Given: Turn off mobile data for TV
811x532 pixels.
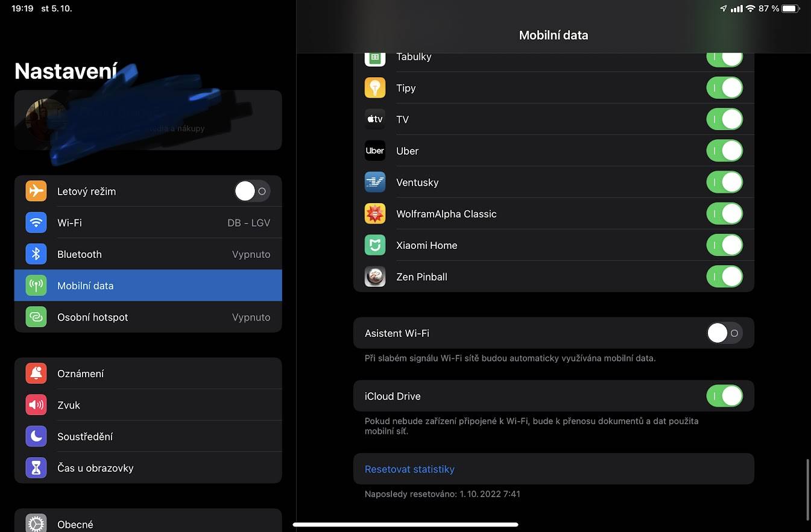Looking at the screenshot, I should coord(724,119).
